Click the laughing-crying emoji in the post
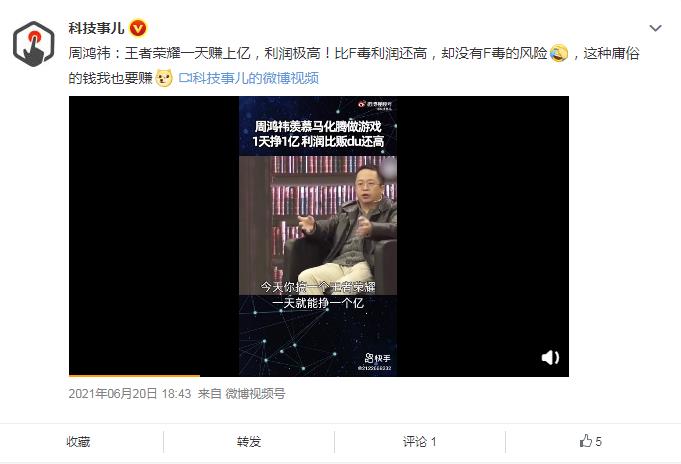Image resolution: width=681 pixels, height=464 pixels. click(559, 53)
